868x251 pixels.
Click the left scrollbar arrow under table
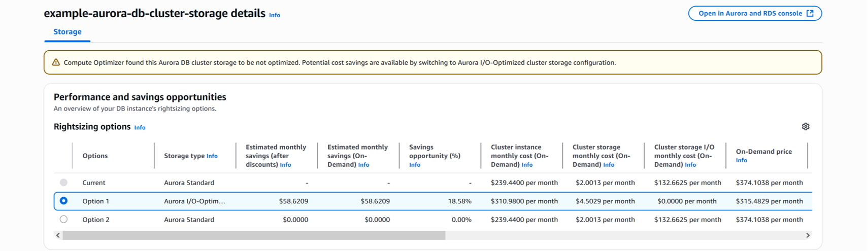pos(58,235)
